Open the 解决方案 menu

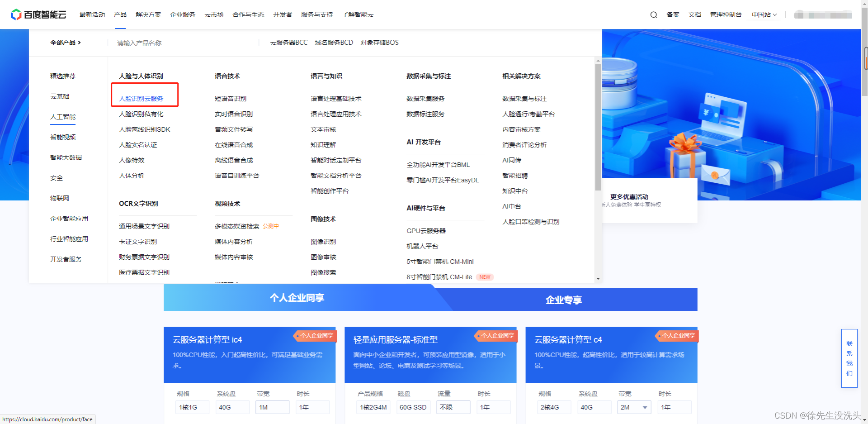point(148,15)
